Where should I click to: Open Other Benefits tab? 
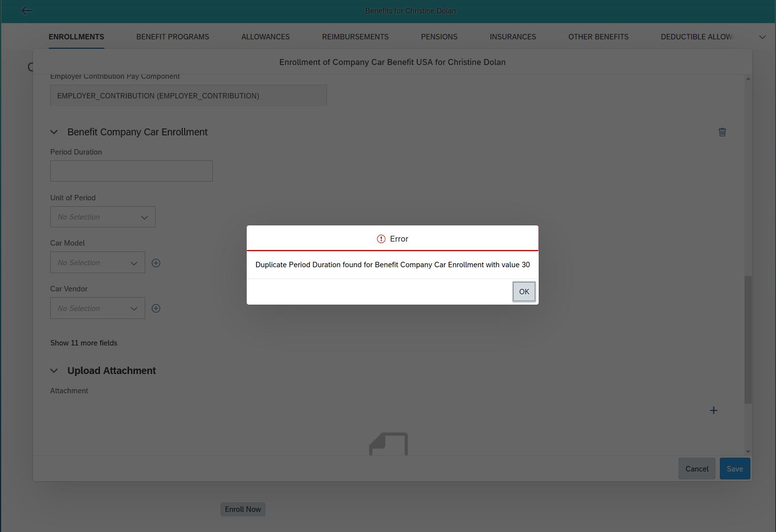(x=598, y=37)
